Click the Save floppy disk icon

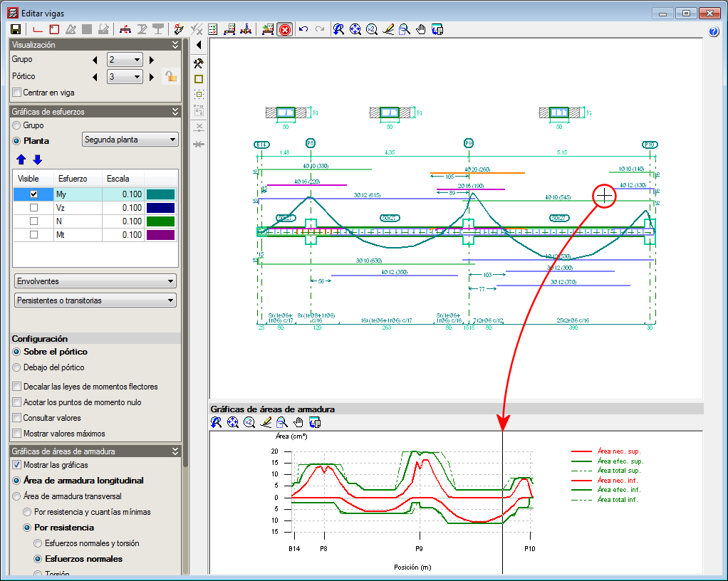point(14,29)
